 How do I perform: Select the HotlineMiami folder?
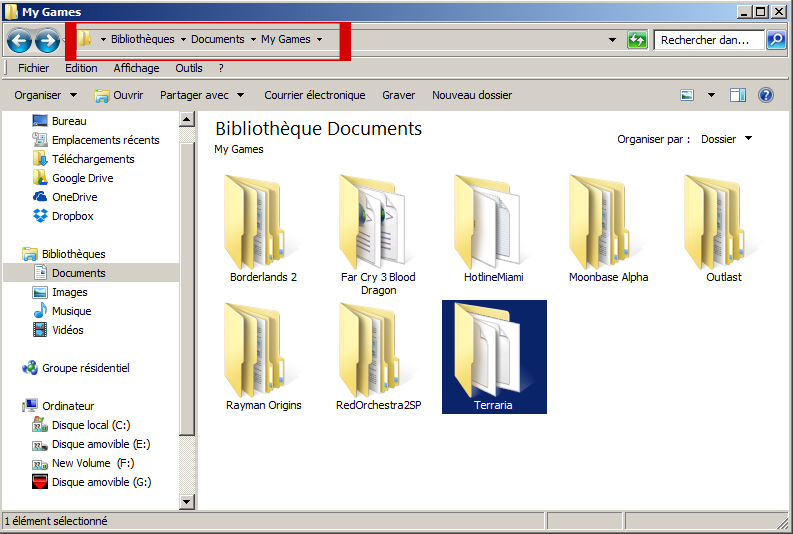click(x=493, y=229)
